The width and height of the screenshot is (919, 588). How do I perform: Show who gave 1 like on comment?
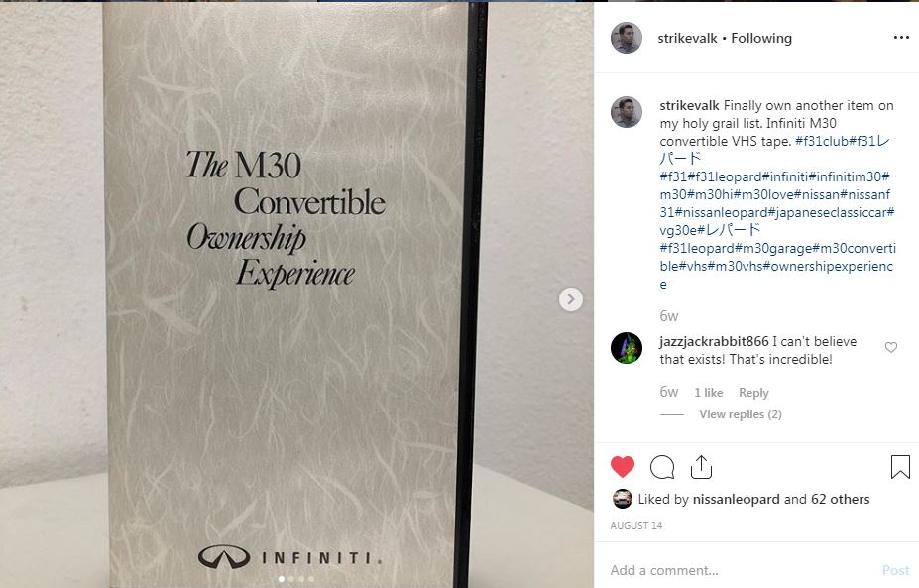[x=709, y=393]
